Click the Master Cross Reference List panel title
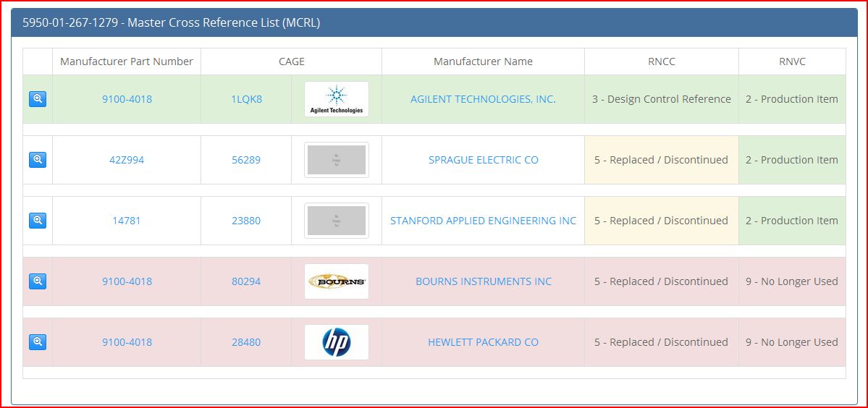 pyautogui.click(x=171, y=22)
